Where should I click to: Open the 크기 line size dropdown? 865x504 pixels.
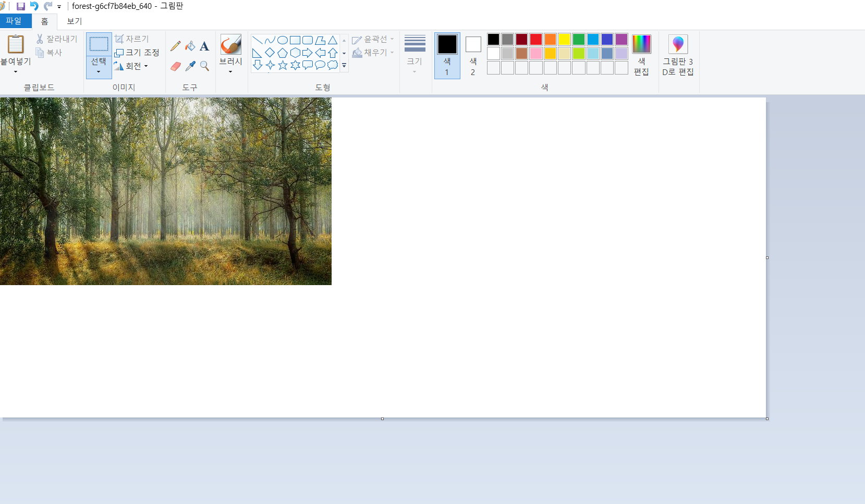415,55
